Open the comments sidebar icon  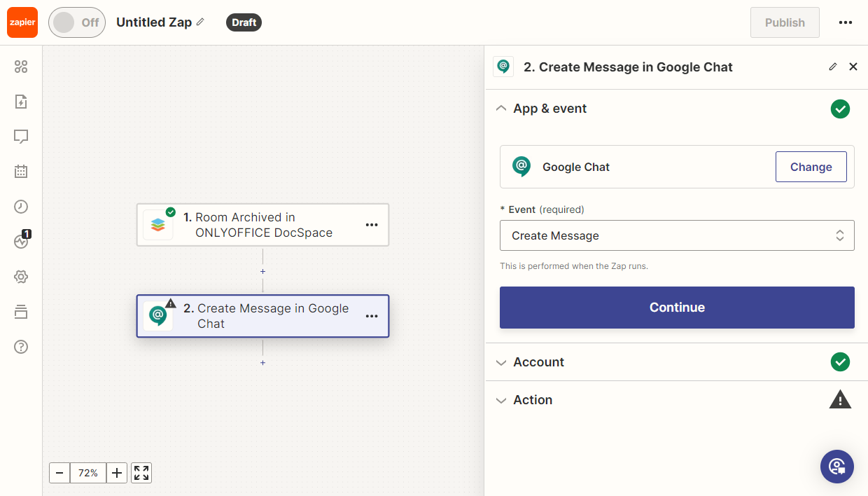pos(21,137)
